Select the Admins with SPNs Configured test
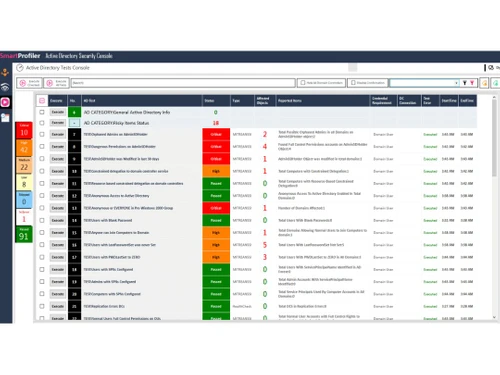The image size is (500, 375). tap(110, 282)
